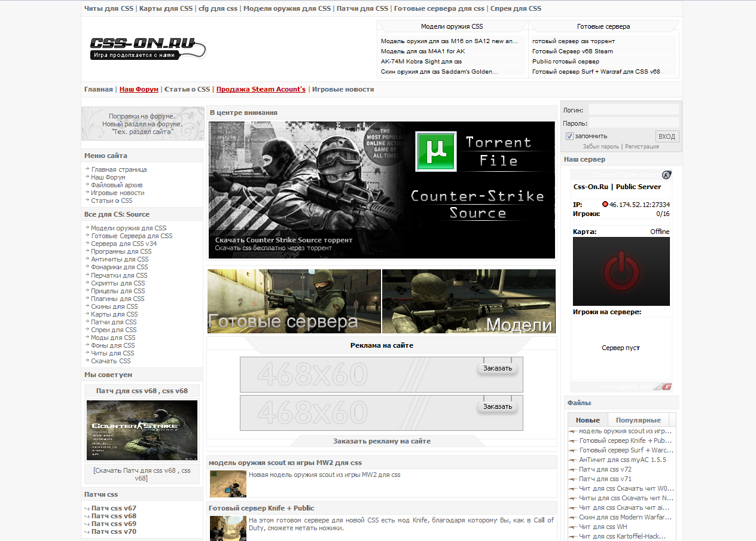The height and width of the screenshot is (541, 756).
Task: Open sidebar link 'Фонарики для CSS'
Action: tap(120, 267)
